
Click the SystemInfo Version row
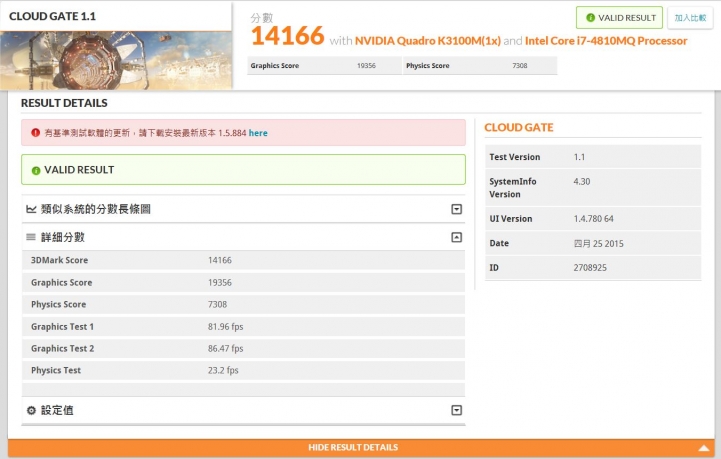coord(593,188)
